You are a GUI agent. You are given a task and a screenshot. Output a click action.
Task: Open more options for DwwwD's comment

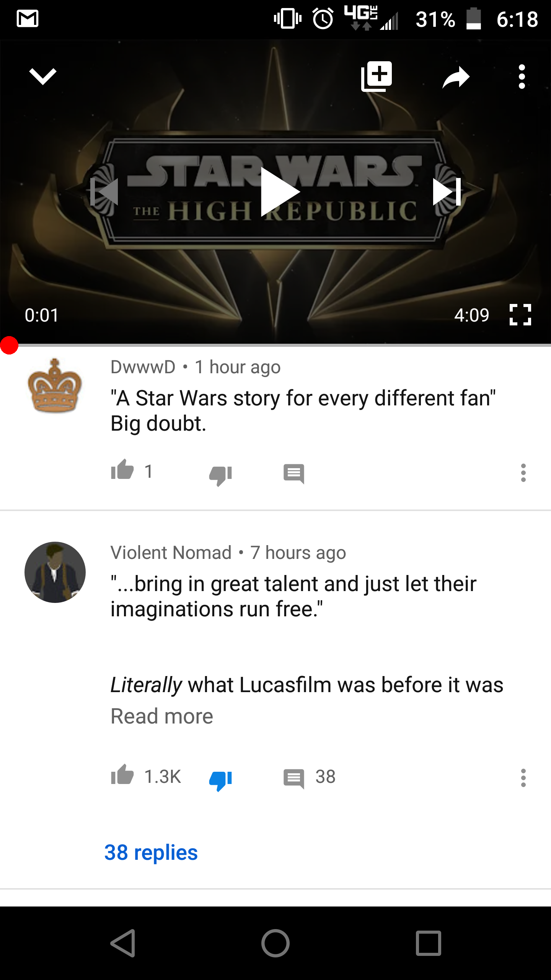pyautogui.click(x=523, y=473)
